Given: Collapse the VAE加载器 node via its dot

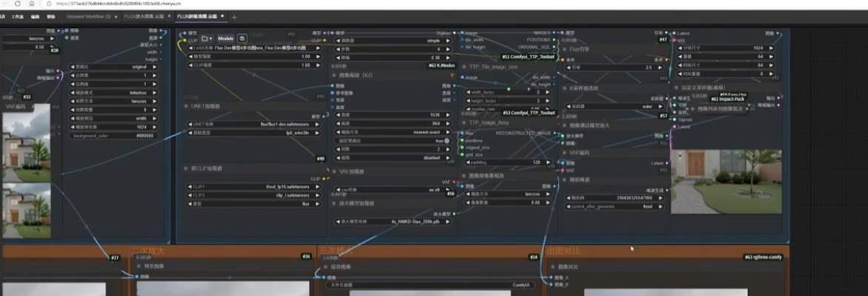Looking at the screenshot, I should [334, 171].
